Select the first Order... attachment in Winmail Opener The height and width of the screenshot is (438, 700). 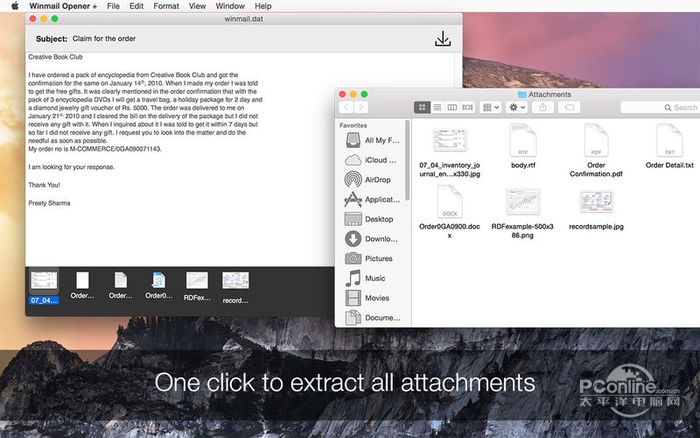click(x=82, y=285)
